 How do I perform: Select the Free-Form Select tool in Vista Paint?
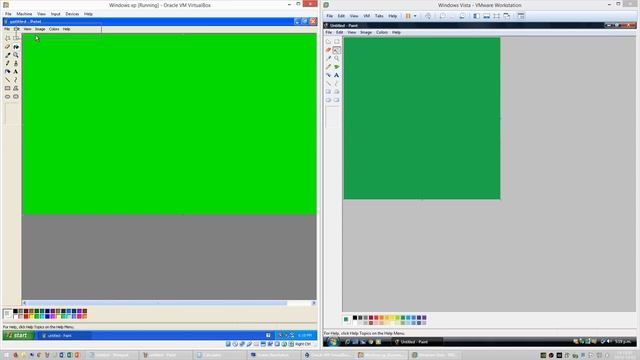pos(328,42)
